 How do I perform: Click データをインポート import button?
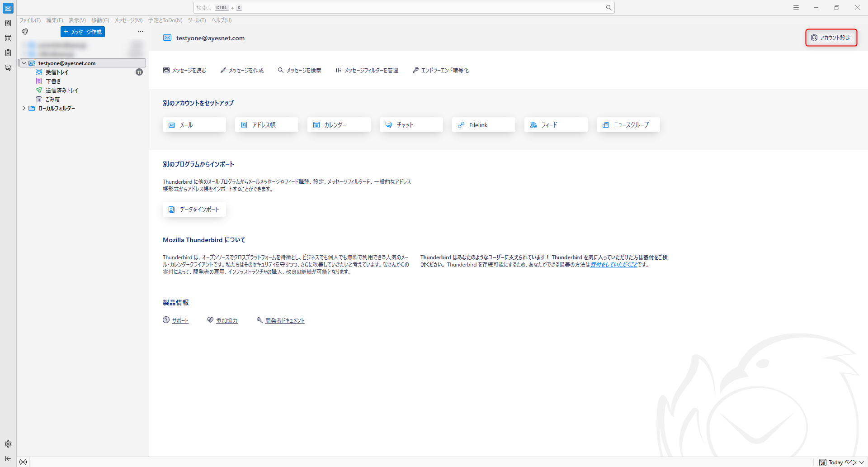click(x=194, y=210)
